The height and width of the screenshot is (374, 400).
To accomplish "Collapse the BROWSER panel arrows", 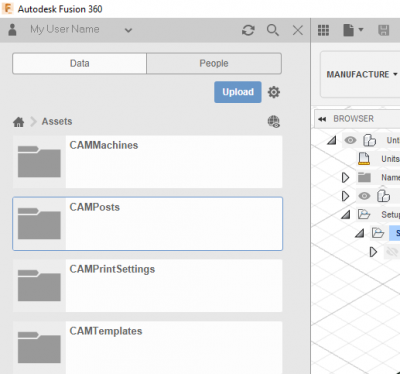I will point(322,119).
